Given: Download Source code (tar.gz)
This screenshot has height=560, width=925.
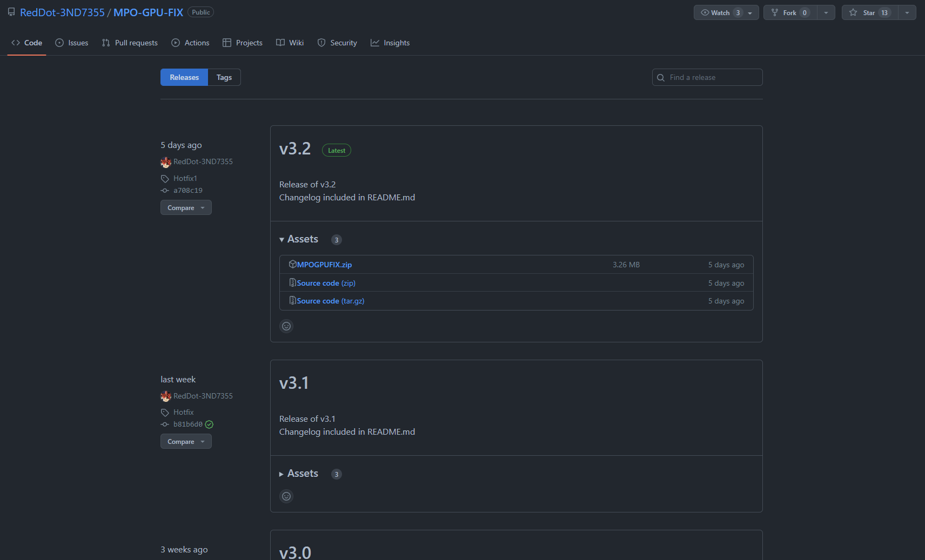Looking at the screenshot, I should point(331,301).
